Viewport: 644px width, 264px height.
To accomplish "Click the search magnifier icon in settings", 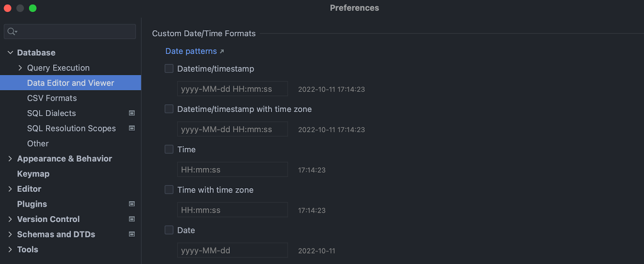I will pos(12,31).
